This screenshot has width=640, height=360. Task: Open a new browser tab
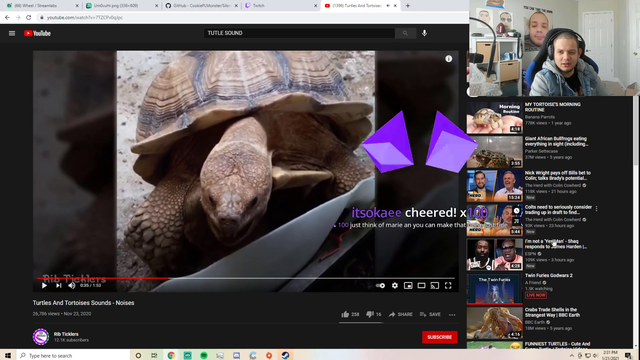click(x=408, y=6)
